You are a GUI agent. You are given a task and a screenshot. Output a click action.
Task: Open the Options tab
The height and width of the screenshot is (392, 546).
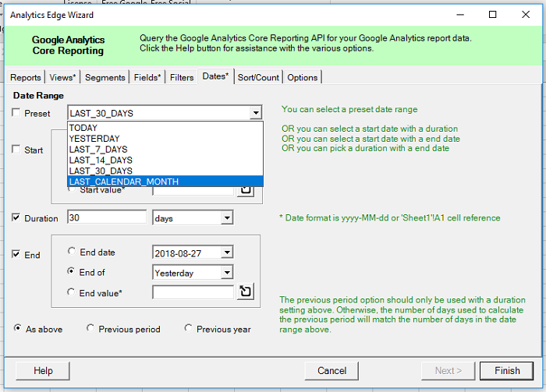(303, 77)
